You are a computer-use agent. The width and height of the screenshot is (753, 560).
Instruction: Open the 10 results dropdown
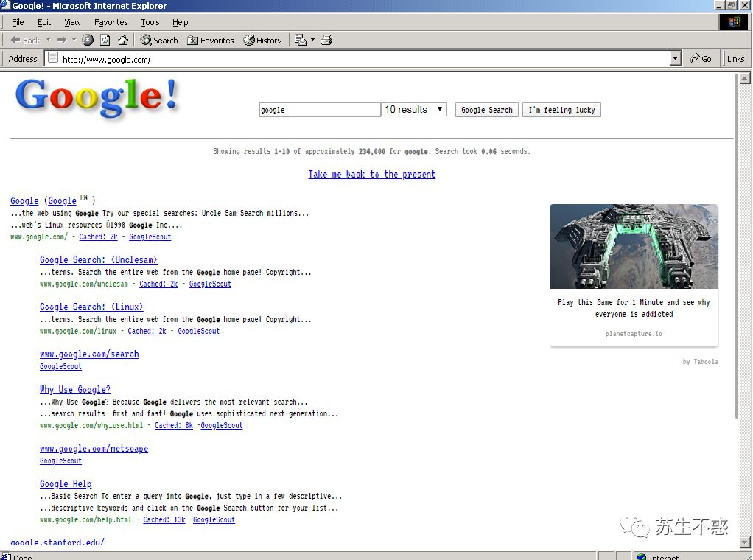coord(414,110)
